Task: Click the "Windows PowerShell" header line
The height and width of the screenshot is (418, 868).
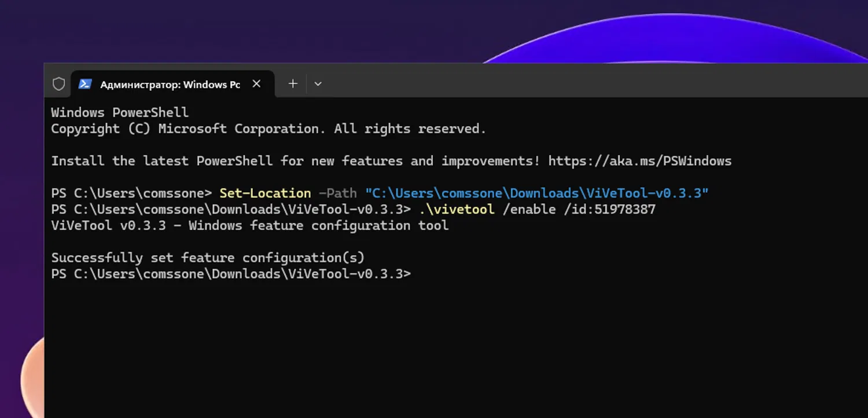Action: 120,112
